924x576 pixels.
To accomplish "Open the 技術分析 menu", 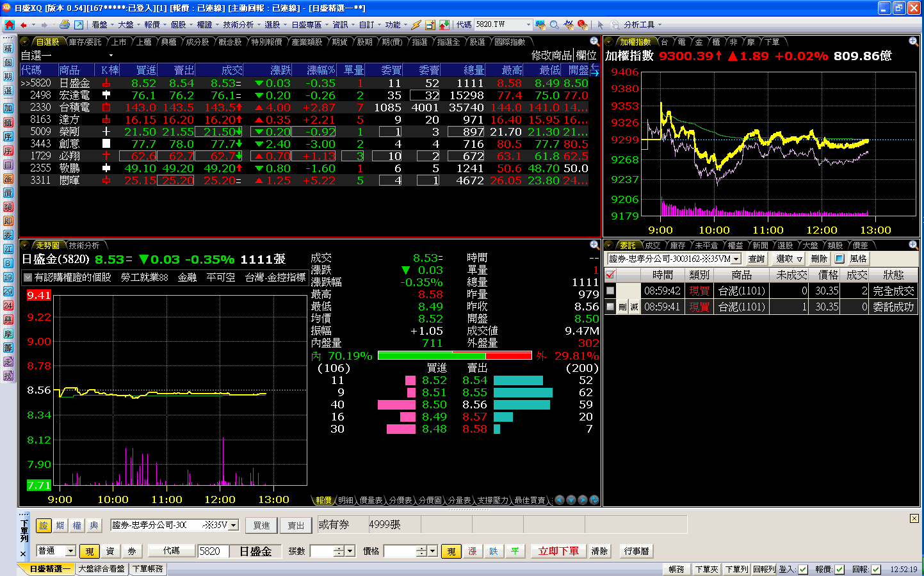I will pyautogui.click(x=238, y=25).
